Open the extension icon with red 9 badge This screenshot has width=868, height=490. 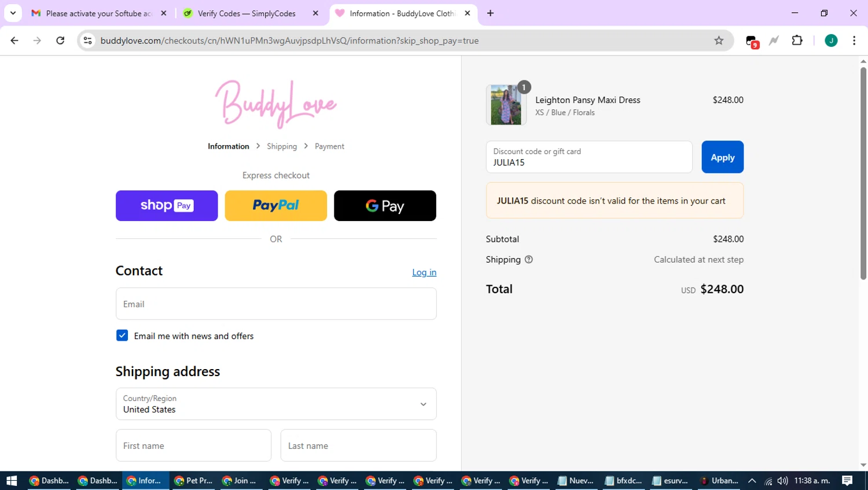tap(752, 41)
